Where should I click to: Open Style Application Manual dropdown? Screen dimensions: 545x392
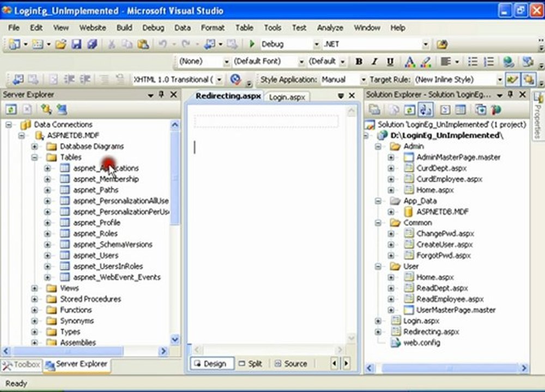(363, 79)
